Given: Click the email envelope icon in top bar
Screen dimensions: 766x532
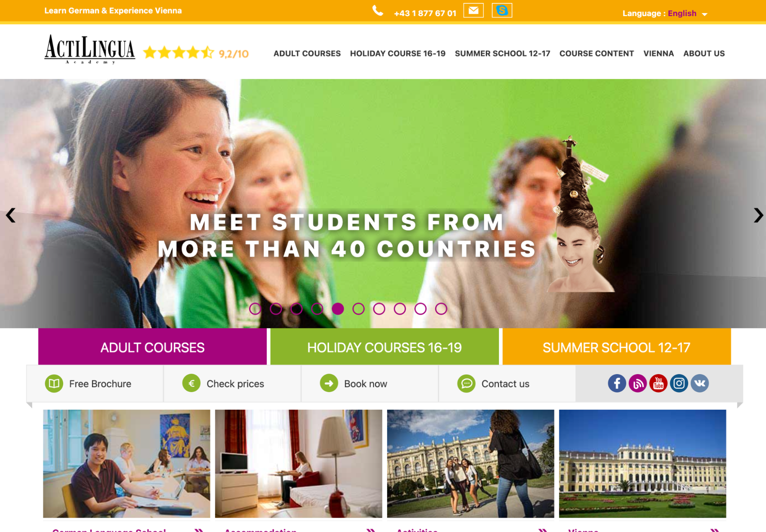Looking at the screenshot, I should [473, 11].
